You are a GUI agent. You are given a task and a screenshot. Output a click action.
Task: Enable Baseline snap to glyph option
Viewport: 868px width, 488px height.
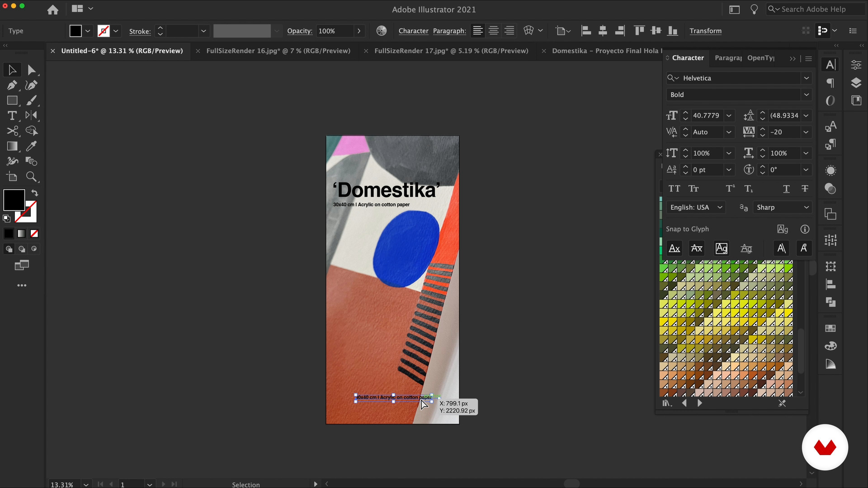(675, 248)
